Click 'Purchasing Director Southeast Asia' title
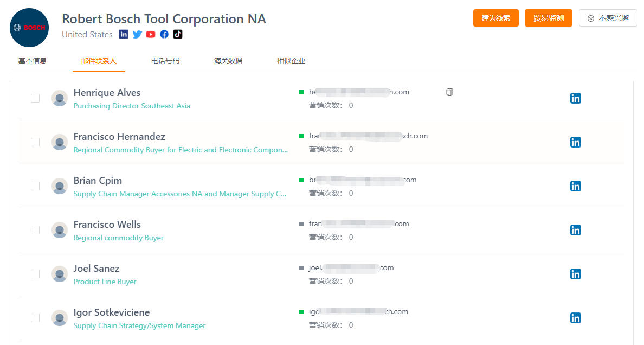This screenshot has width=644, height=345. click(132, 106)
